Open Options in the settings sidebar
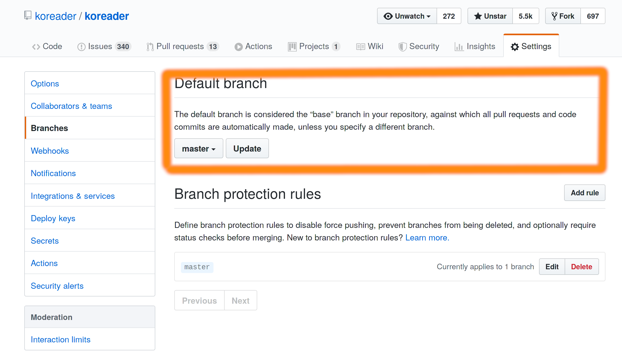This screenshot has height=364, width=622. click(90, 83)
